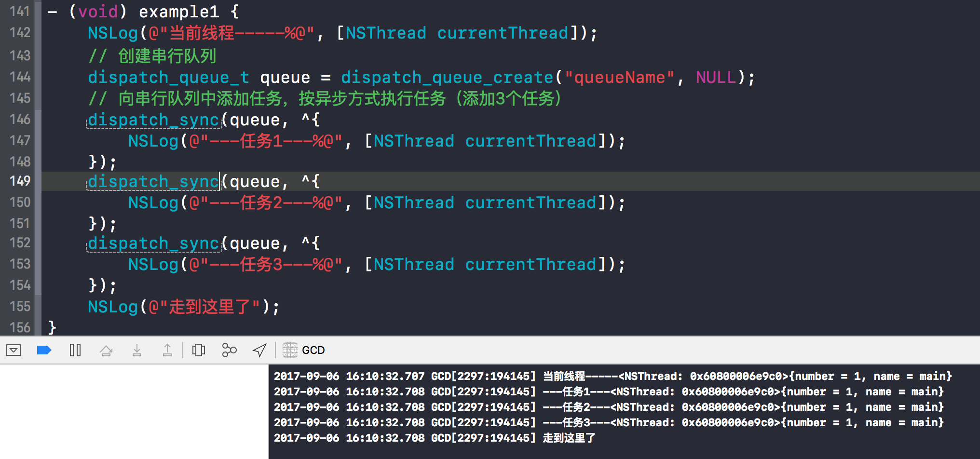Click NSLog printing 任务1

[153, 141]
